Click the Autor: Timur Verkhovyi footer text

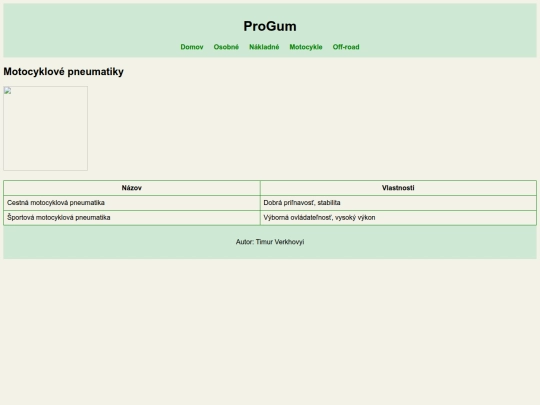(x=270, y=242)
